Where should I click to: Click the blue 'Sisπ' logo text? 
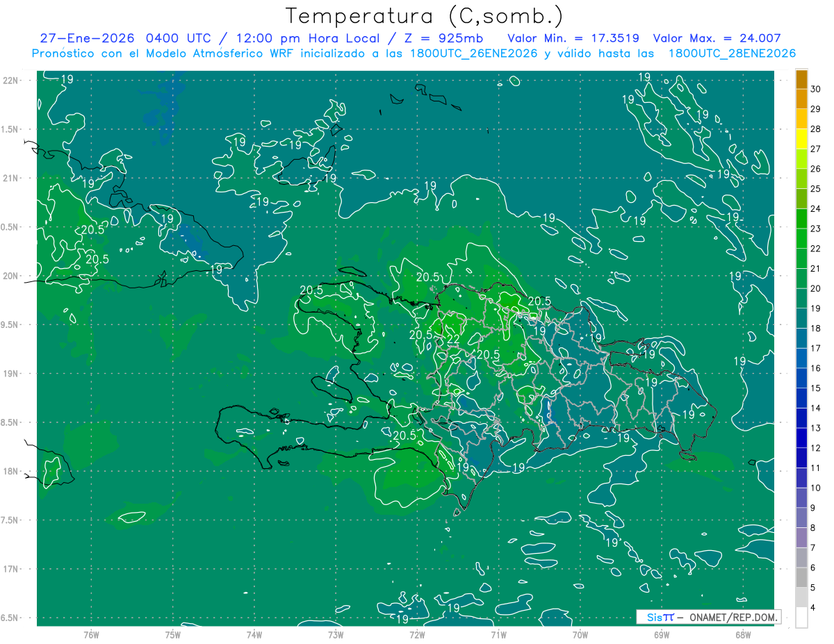(x=660, y=617)
